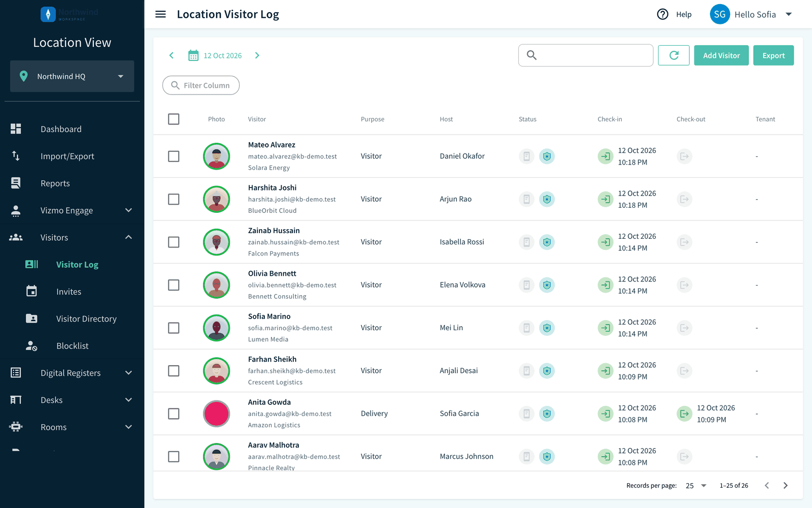812x508 pixels.
Task: Click the 12 Oct 2026 date label
Action: coord(223,55)
